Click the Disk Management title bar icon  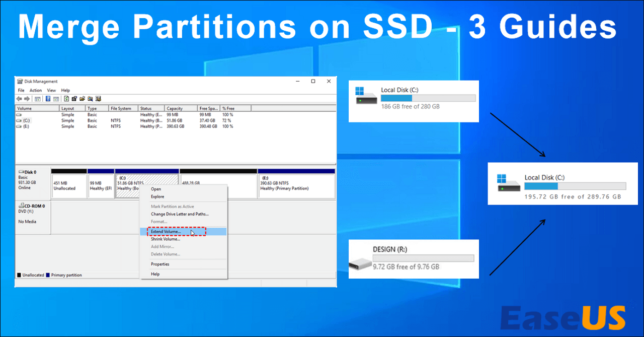pyautogui.click(x=20, y=81)
